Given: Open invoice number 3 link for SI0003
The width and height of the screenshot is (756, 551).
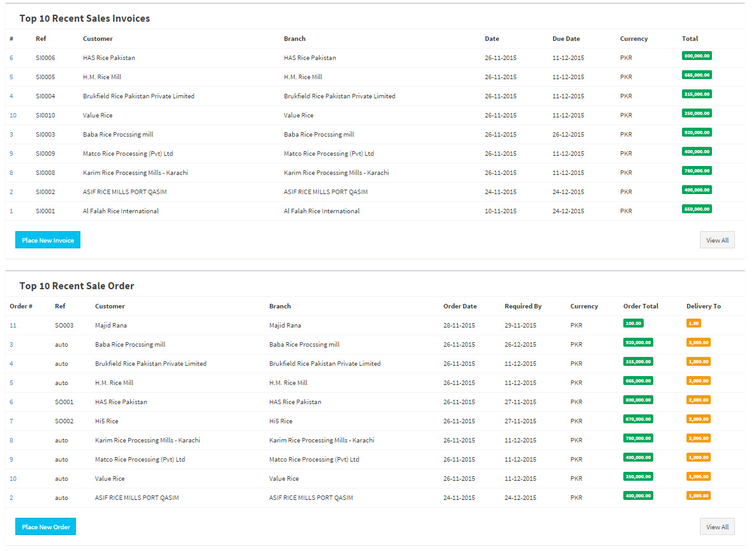Looking at the screenshot, I should tap(11, 135).
